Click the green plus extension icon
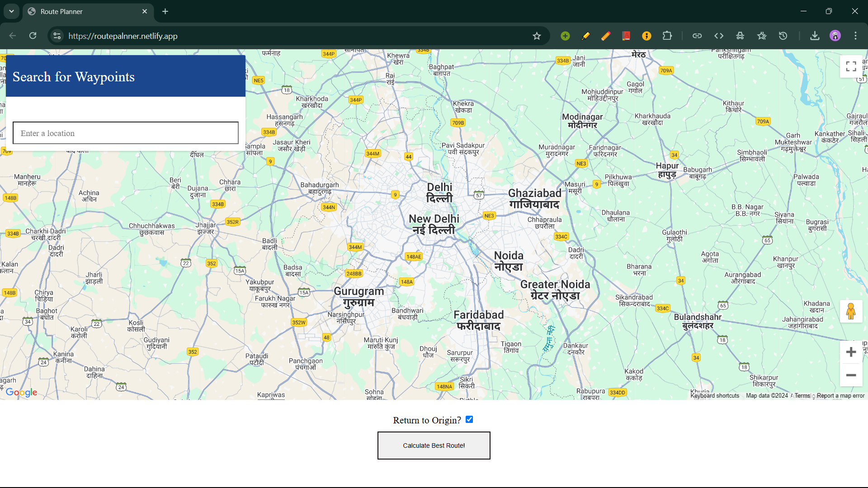 565,36
